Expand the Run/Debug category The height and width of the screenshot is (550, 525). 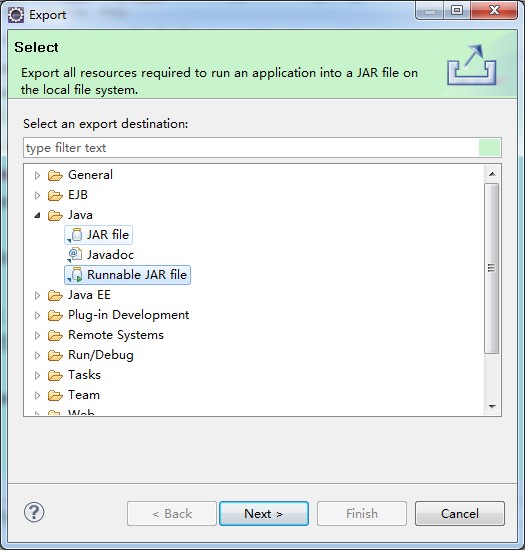click(37, 355)
